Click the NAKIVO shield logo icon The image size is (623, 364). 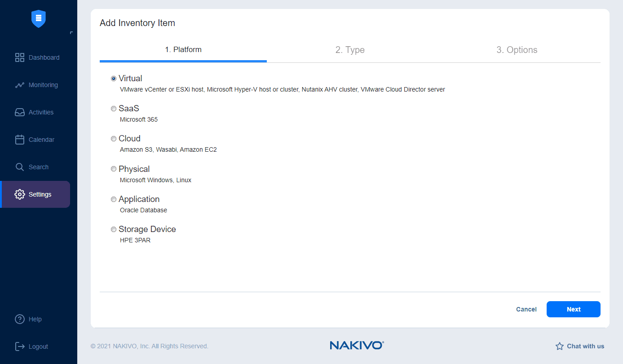[x=39, y=18]
